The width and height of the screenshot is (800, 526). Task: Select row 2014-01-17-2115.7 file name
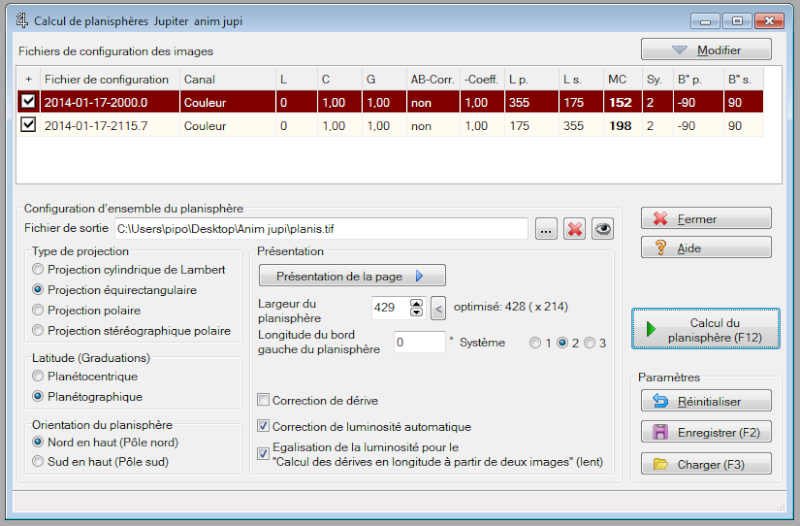pos(96,126)
